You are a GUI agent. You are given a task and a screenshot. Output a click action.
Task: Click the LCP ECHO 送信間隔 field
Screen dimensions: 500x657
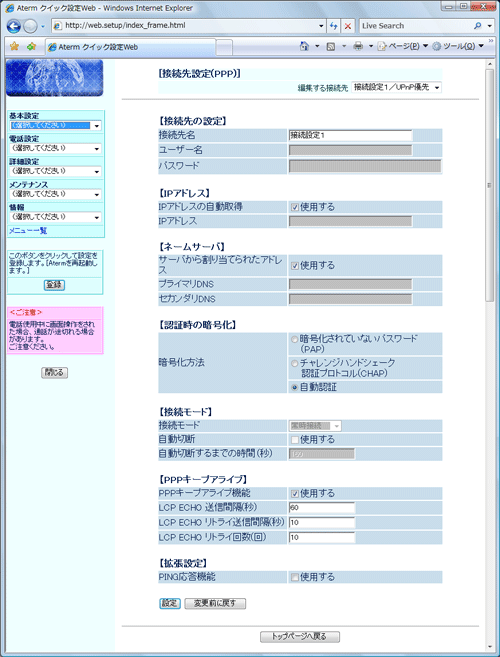pyautogui.click(x=322, y=507)
